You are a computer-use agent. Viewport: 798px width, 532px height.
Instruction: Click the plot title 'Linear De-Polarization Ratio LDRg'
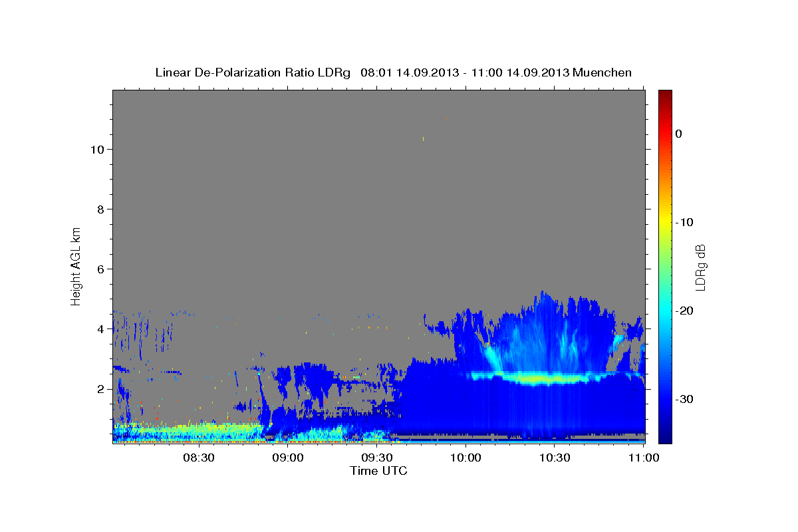(253, 72)
